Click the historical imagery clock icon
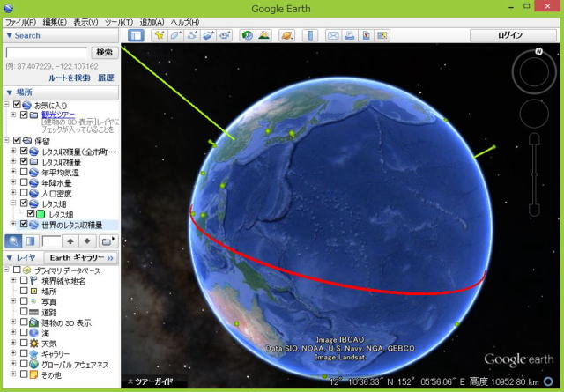This screenshot has height=392, width=564. [x=247, y=35]
